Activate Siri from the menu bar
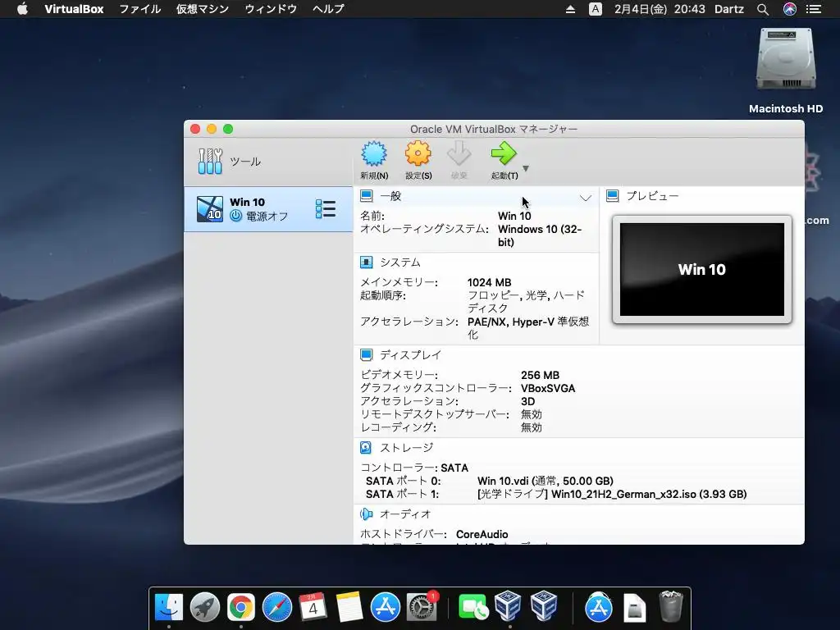The image size is (840, 630). [x=790, y=9]
